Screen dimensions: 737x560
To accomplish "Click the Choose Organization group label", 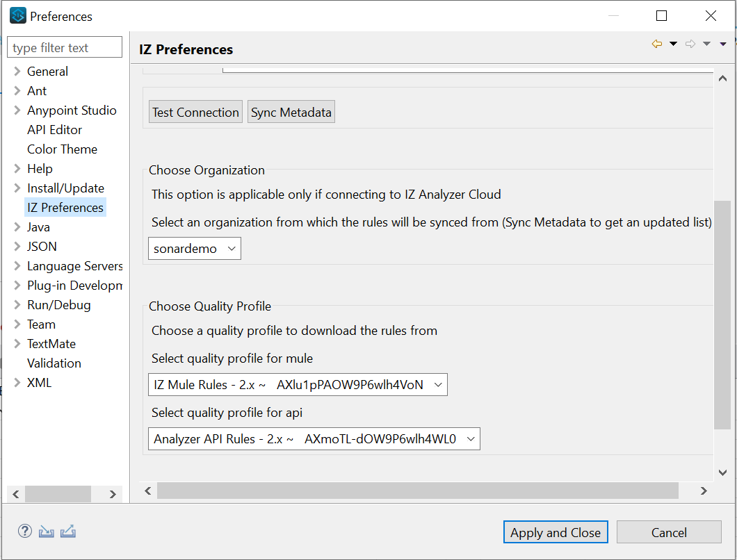I will point(206,170).
